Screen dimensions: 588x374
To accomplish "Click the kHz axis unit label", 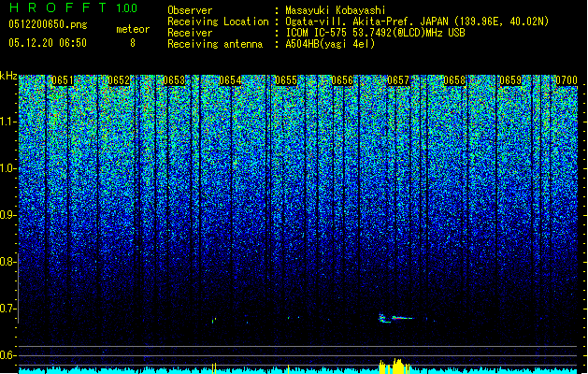I will point(8,76).
